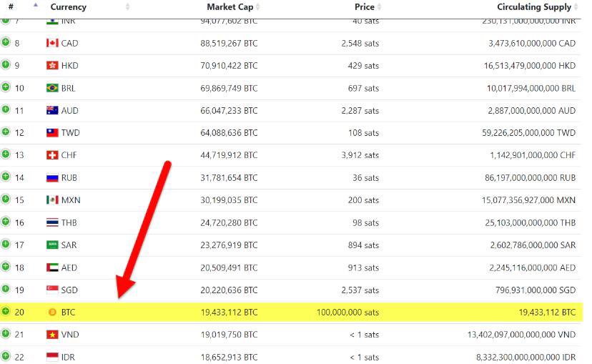Screen dimensions: 592x364
Task: Expand the CHF row with its green plus icon
Action: 5,154
